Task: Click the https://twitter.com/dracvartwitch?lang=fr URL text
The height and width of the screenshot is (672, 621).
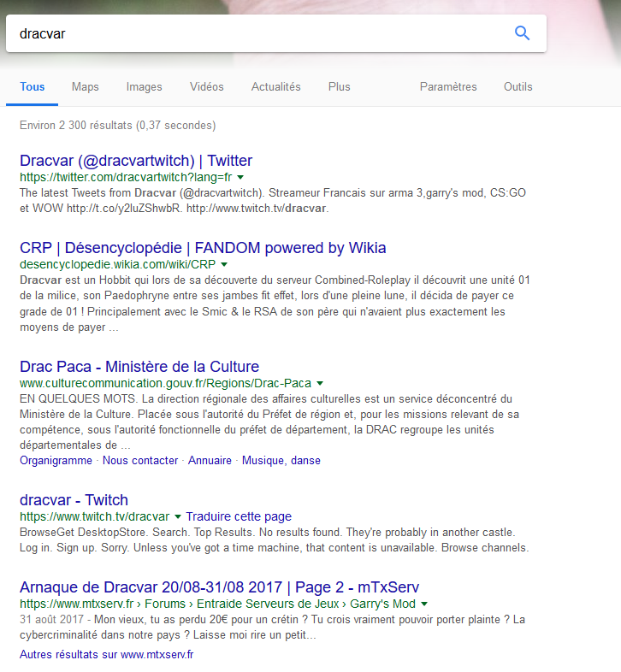Action: [x=126, y=177]
